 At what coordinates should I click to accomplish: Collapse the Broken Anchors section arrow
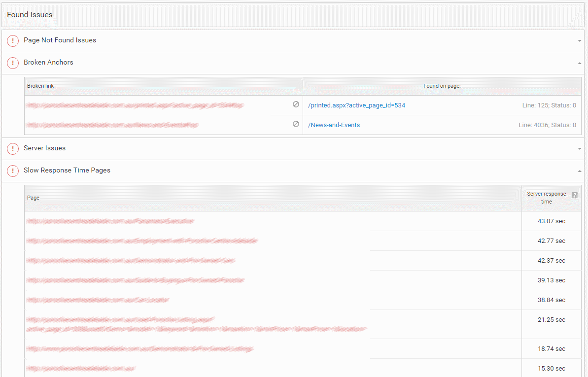580,63
